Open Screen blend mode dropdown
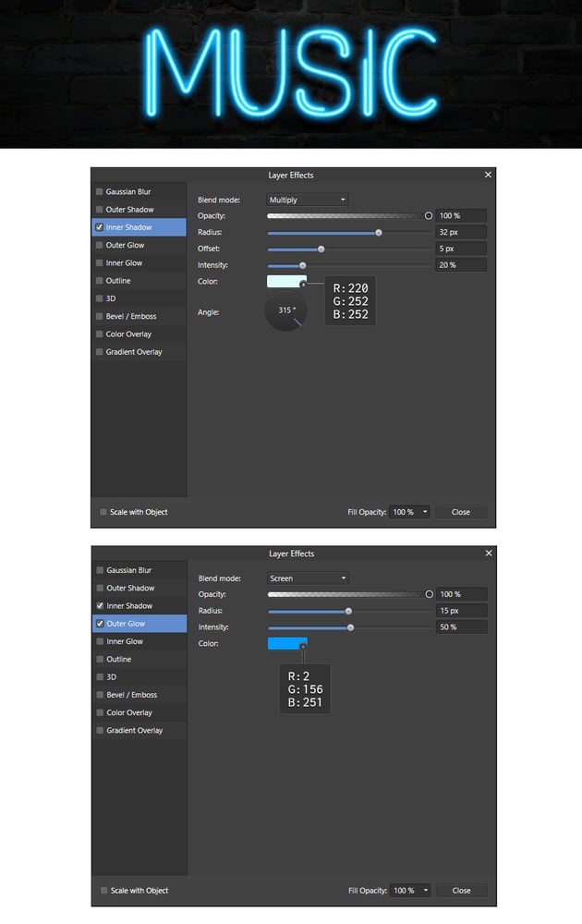The width and height of the screenshot is (582, 924). (308, 578)
